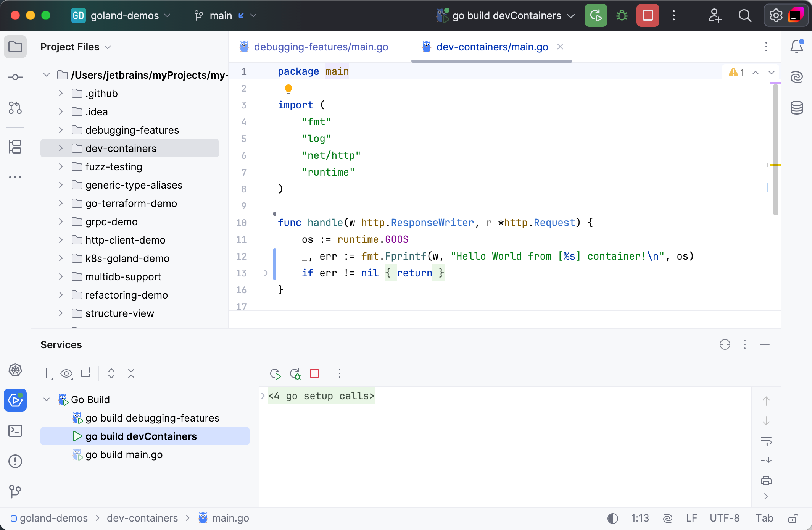Open the Problems tool window

[x=15, y=461]
